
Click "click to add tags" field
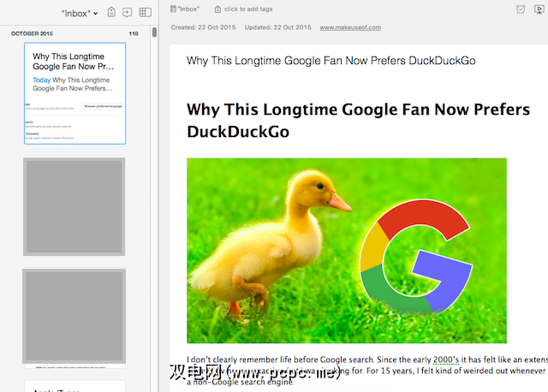click(247, 9)
